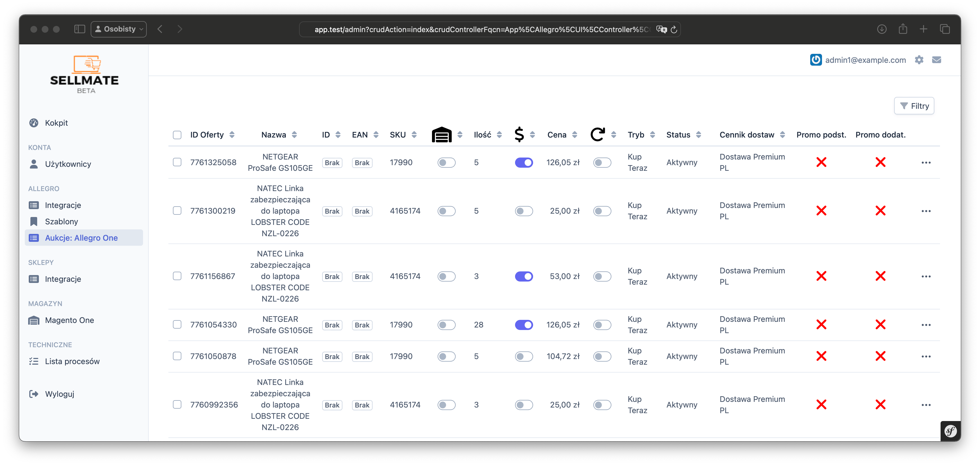Click the browser translate icon
Screen dimensions: 980x465
click(661, 29)
